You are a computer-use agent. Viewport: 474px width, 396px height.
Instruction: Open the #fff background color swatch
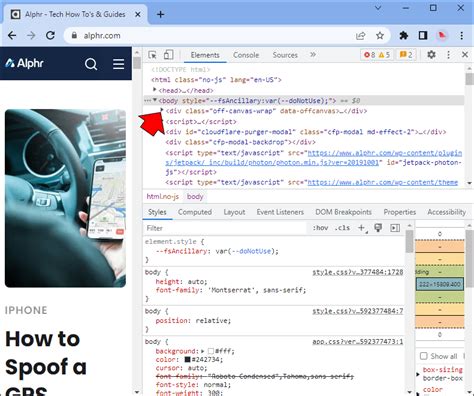click(211, 351)
